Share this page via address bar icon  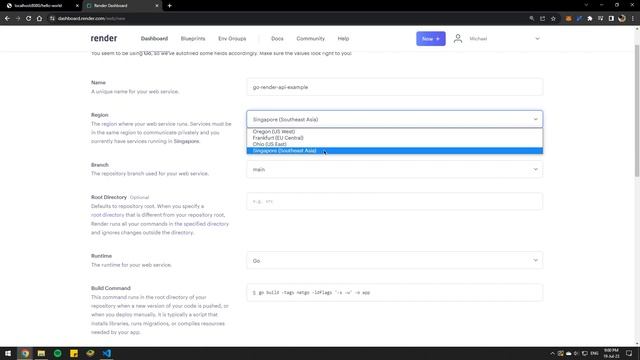pyautogui.click(x=542, y=18)
